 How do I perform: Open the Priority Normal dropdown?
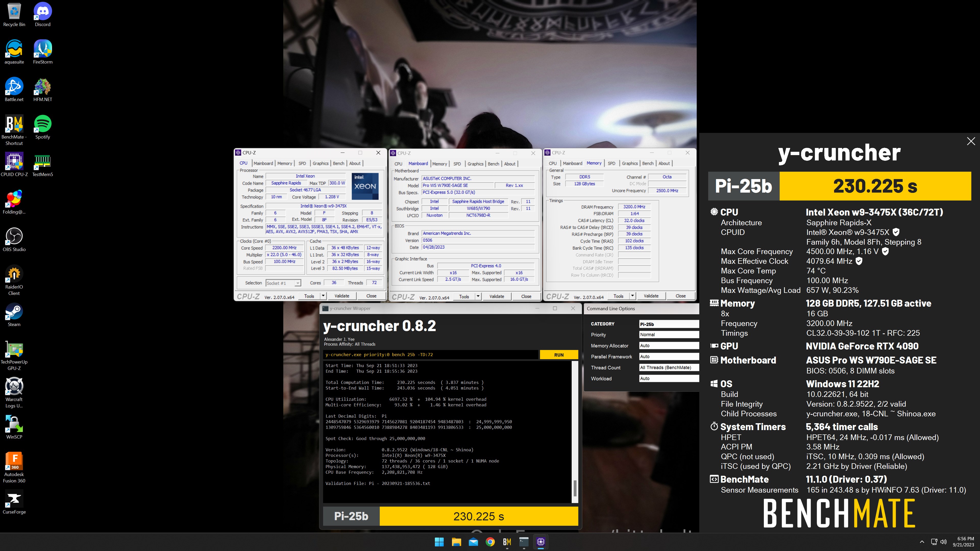point(669,335)
